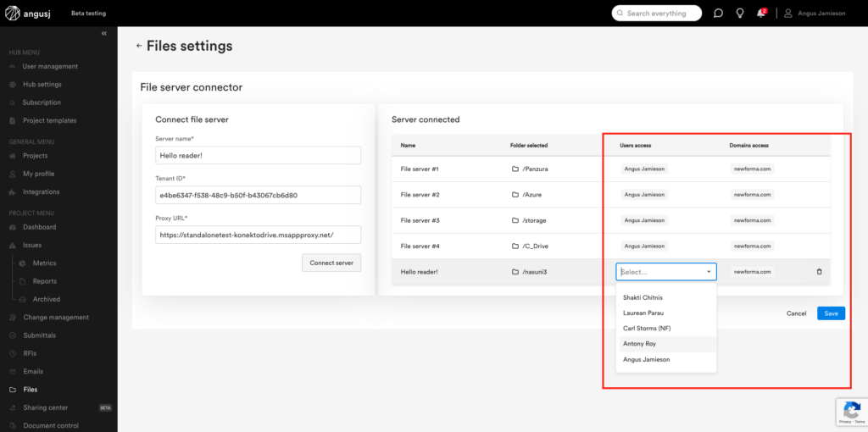Select Antony Roy from the user list
This screenshot has width=868, height=432.
coord(639,344)
